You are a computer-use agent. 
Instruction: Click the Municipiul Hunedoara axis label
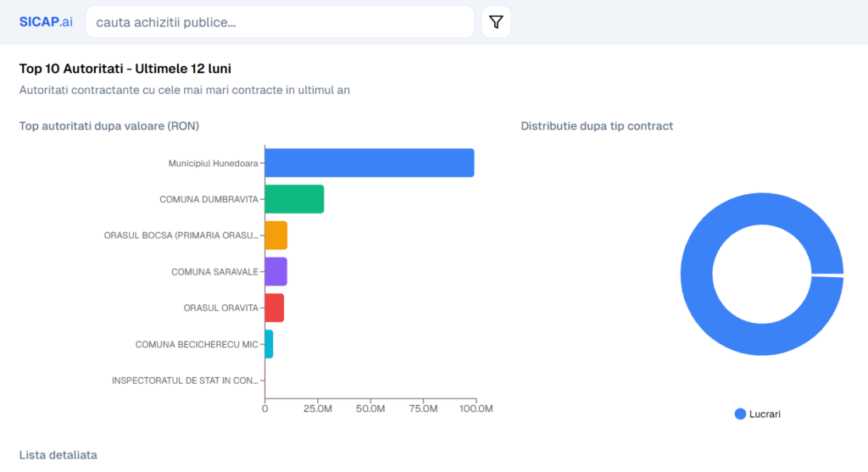213,163
